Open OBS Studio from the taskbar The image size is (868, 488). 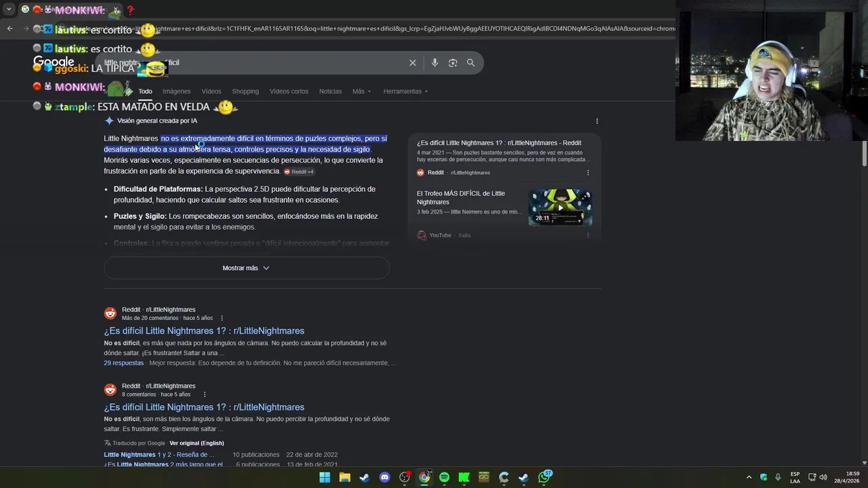coord(405,477)
